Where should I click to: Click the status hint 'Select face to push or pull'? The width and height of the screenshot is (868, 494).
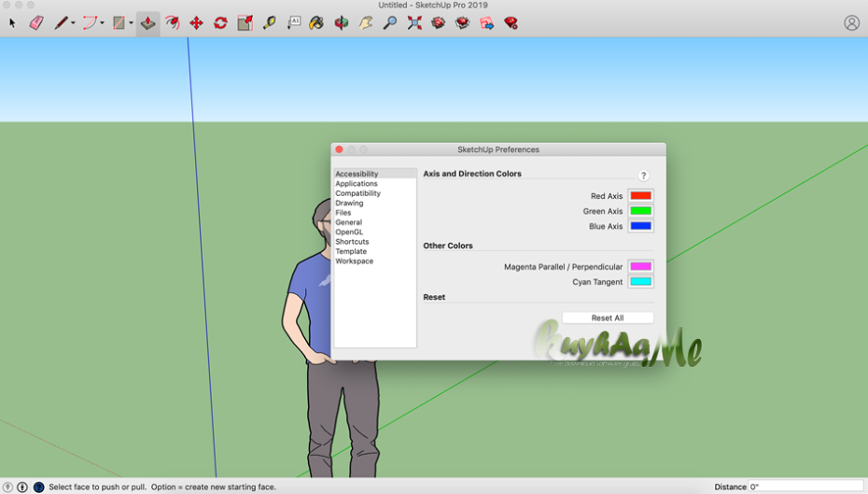[97, 487]
